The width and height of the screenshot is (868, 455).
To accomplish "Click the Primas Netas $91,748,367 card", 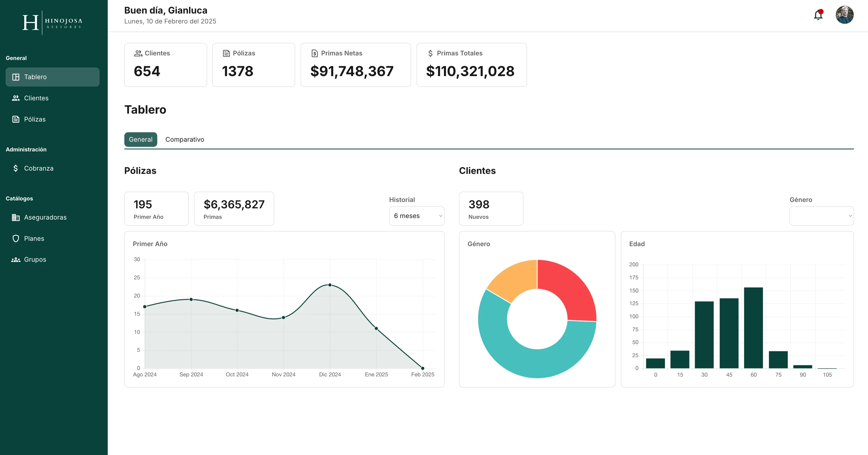I will click(356, 65).
